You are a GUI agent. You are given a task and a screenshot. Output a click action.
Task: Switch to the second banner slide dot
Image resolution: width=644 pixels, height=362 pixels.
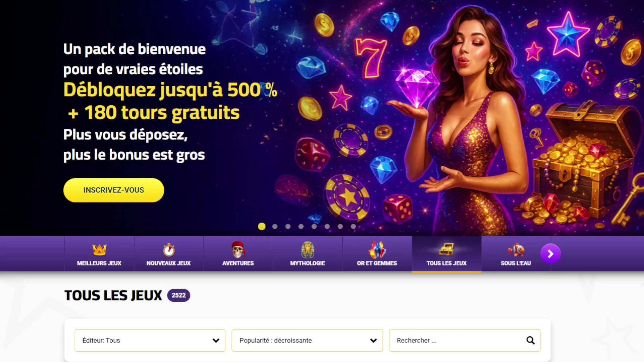point(275,227)
